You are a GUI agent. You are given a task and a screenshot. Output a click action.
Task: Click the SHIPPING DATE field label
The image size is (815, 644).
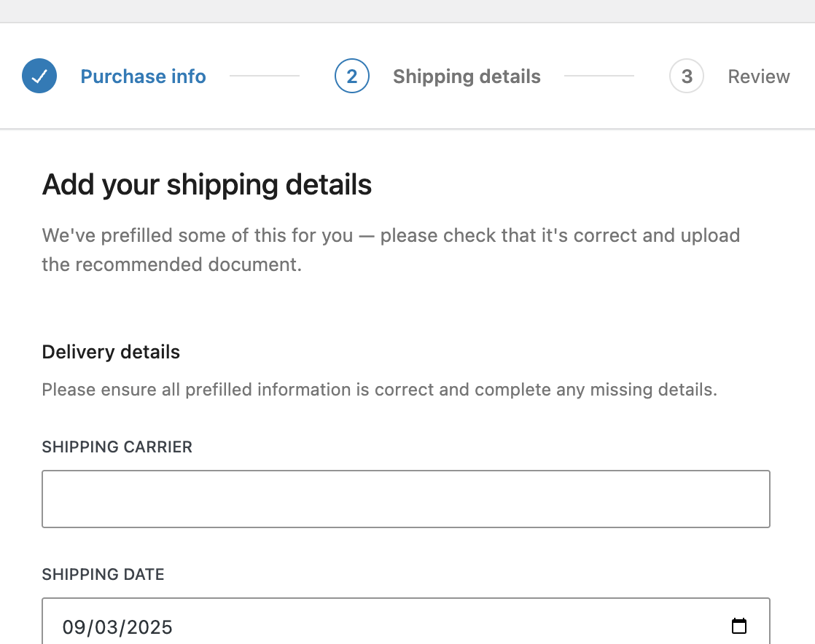(x=103, y=574)
